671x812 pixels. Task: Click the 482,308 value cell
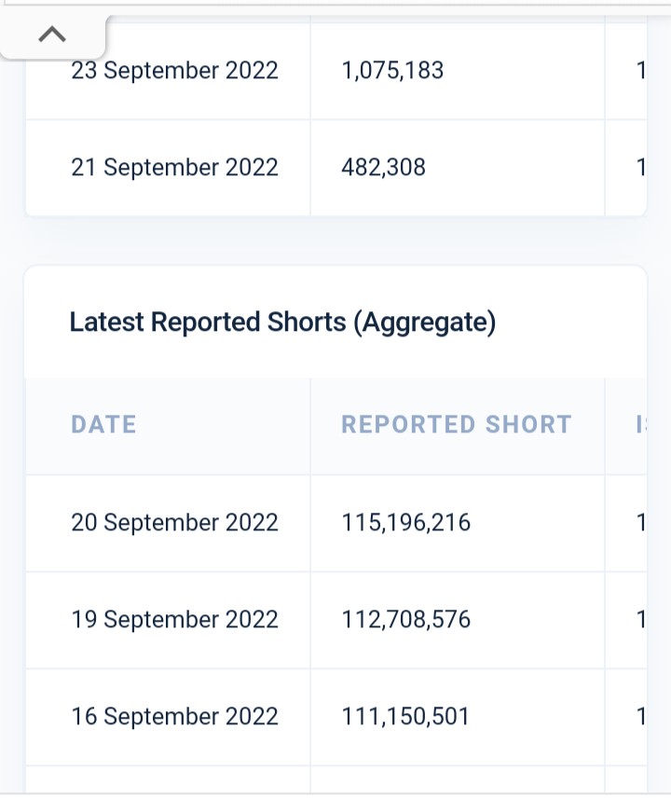[458, 168]
